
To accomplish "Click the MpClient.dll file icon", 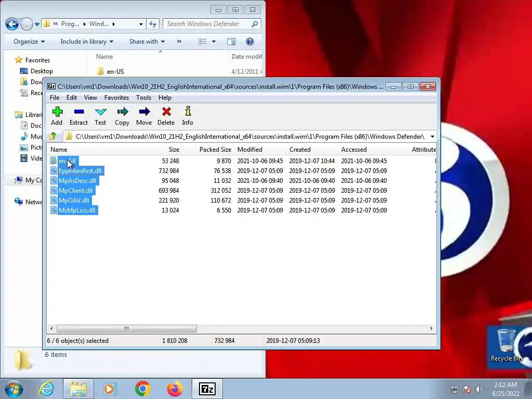I will tap(54, 190).
